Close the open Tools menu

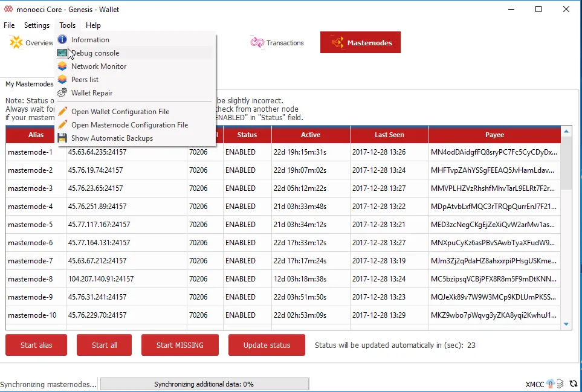(67, 25)
